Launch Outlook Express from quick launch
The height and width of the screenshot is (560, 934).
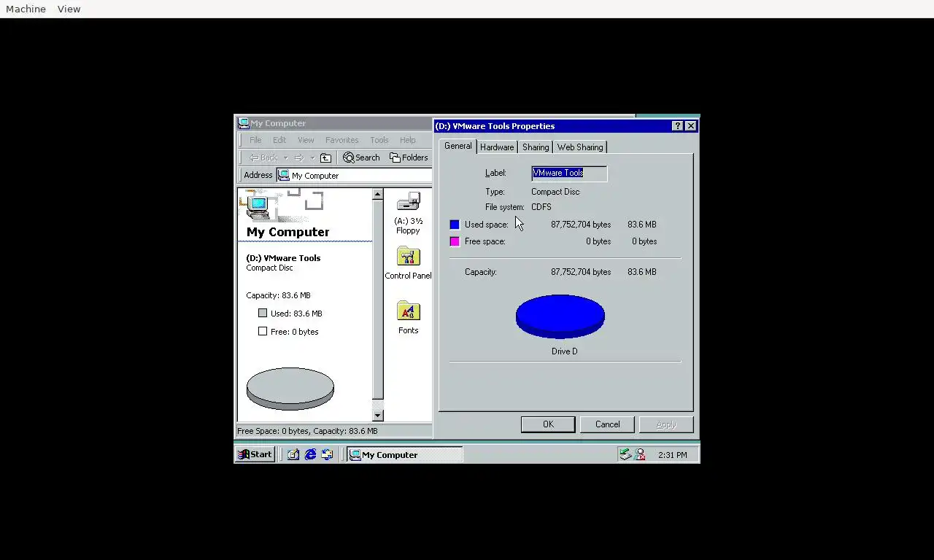[327, 454]
